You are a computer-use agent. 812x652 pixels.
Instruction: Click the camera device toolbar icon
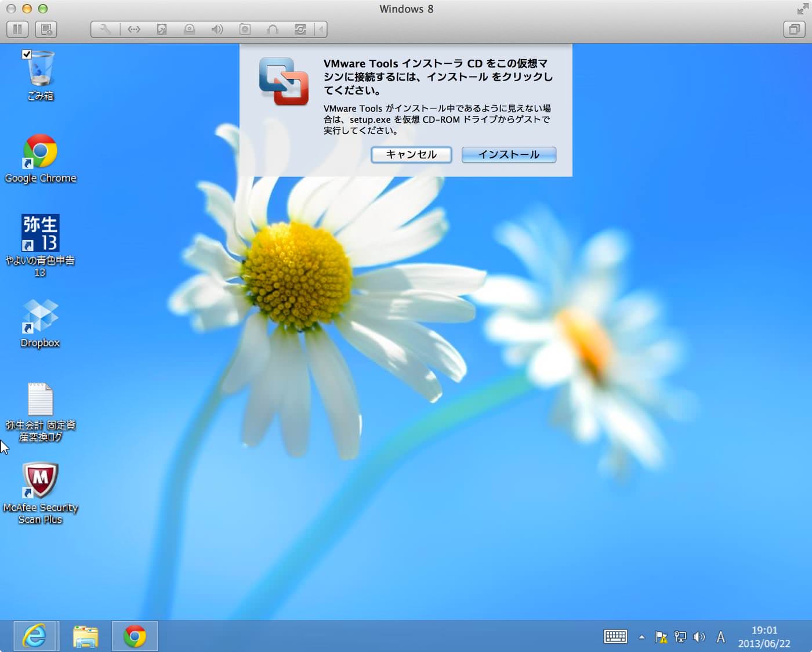(245, 29)
